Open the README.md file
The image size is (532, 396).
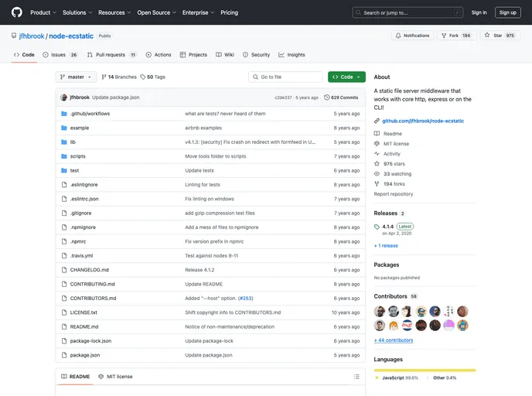click(84, 326)
